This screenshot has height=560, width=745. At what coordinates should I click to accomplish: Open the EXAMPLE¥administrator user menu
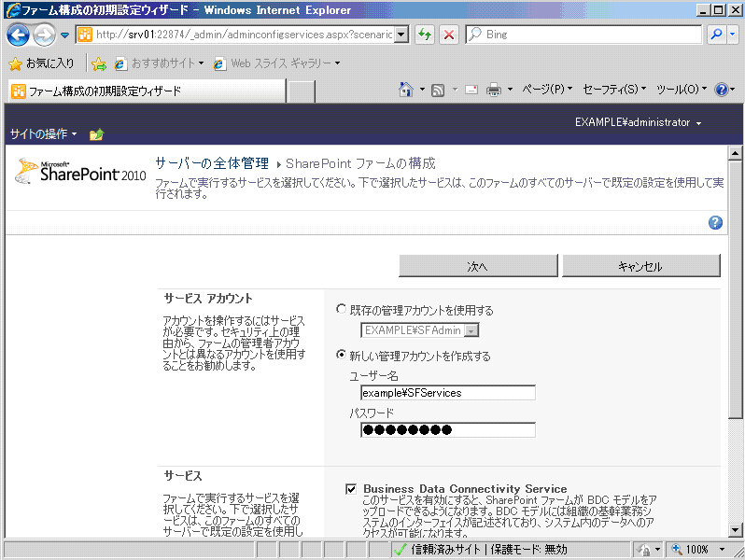tap(638, 122)
